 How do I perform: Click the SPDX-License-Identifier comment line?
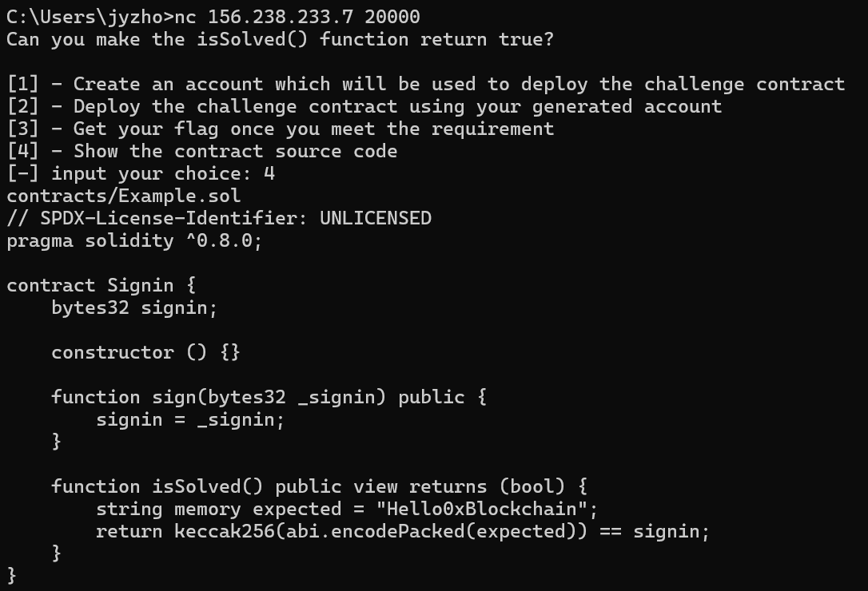click(x=219, y=218)
